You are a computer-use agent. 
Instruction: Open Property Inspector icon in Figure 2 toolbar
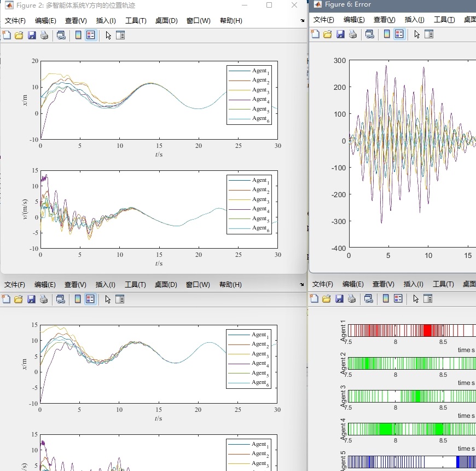120,35
